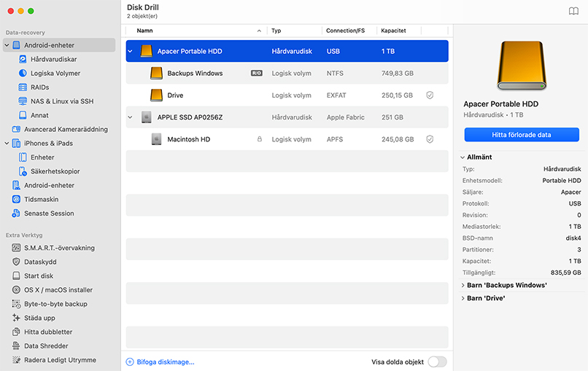Click the Enheter device icon
Image resolution: width=588 pixels, height=371 pixels.
[x=23, y=157]
